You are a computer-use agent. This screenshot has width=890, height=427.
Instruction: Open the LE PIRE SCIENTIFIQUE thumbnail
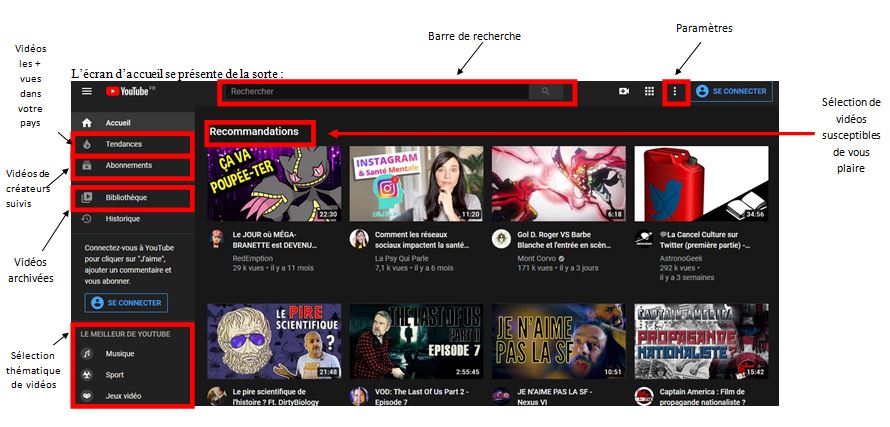pos(274,341)
